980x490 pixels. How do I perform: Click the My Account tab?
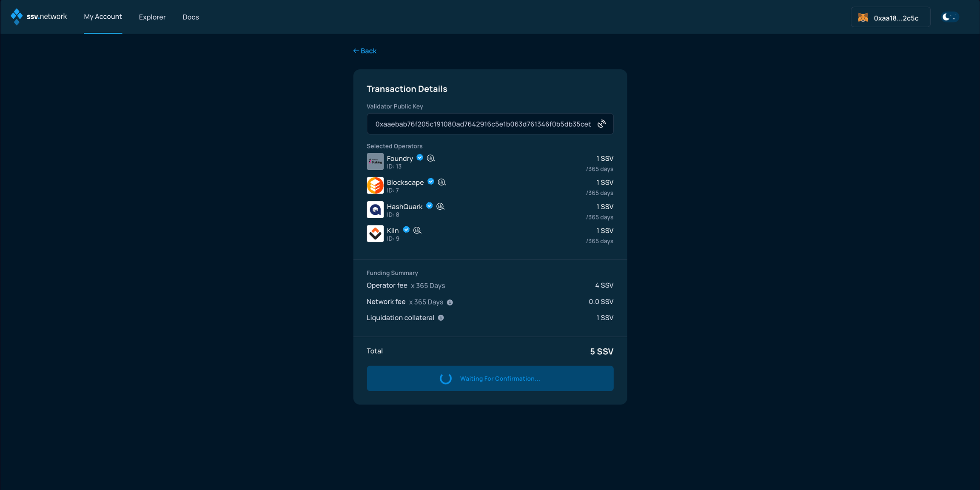103,16
